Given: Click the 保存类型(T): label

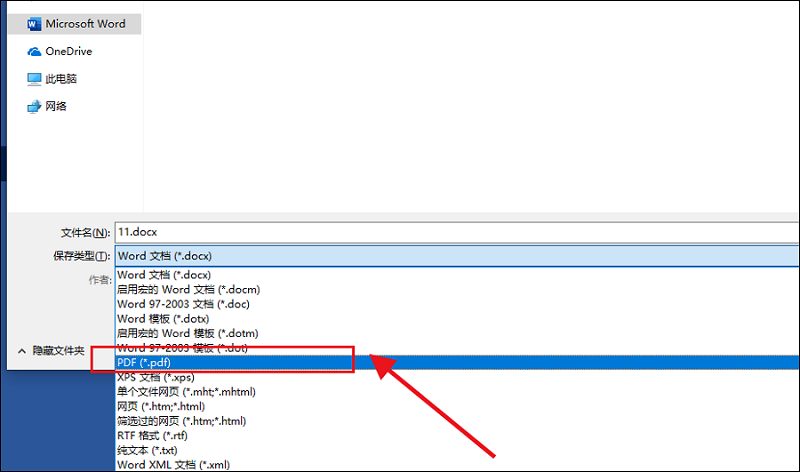Looking at the screenshot, I should [82, 256].
